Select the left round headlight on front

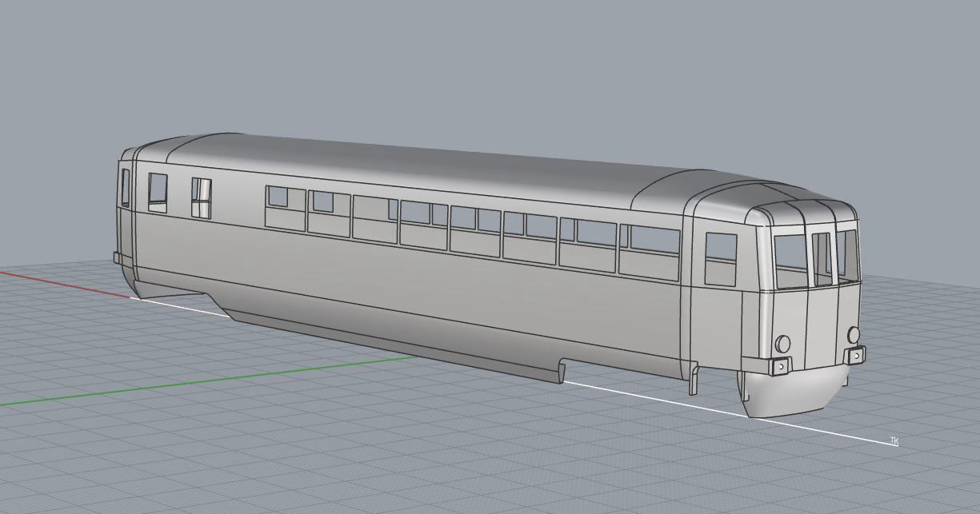783,344
